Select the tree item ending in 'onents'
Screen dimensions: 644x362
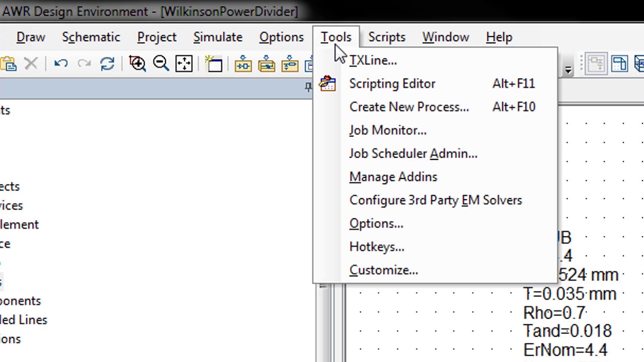[20, 301]
